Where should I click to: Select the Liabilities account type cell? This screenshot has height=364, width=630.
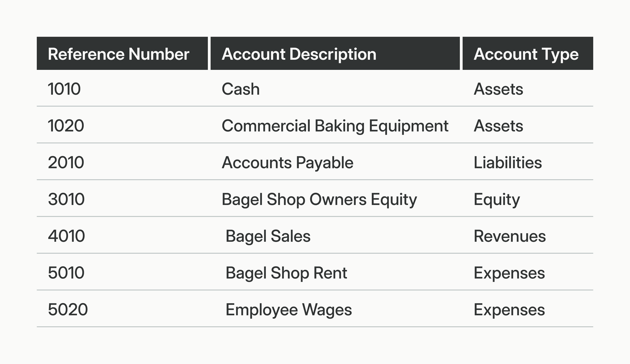pyautogui.click(x=508, y=162)
